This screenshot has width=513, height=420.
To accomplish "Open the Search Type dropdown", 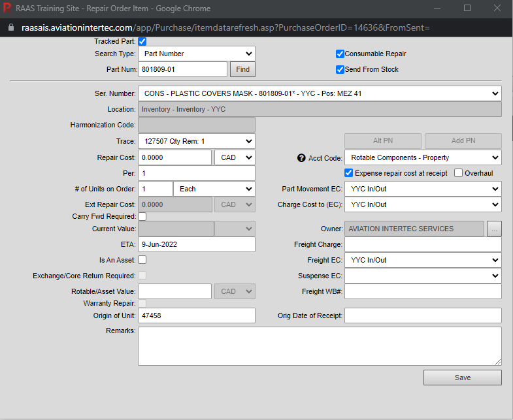I will pos(196,54).
